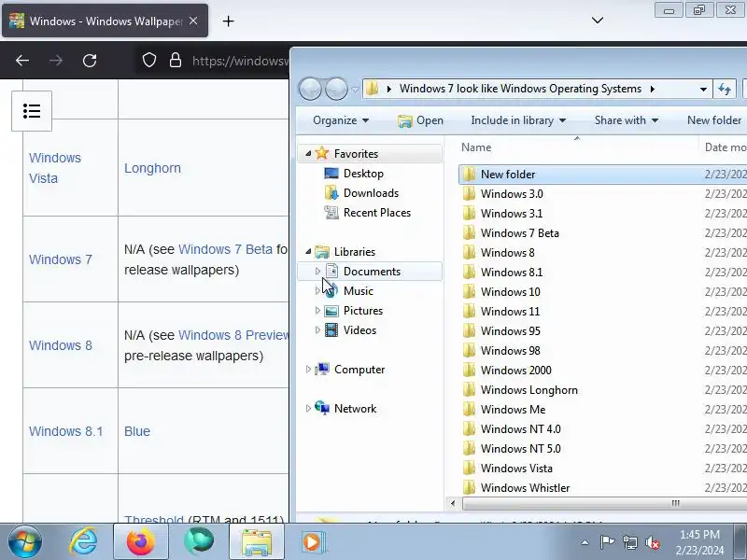Screen dimensions: 747x560
Task: Click the file list scrollbar left arrow
Action: (453, 503)
